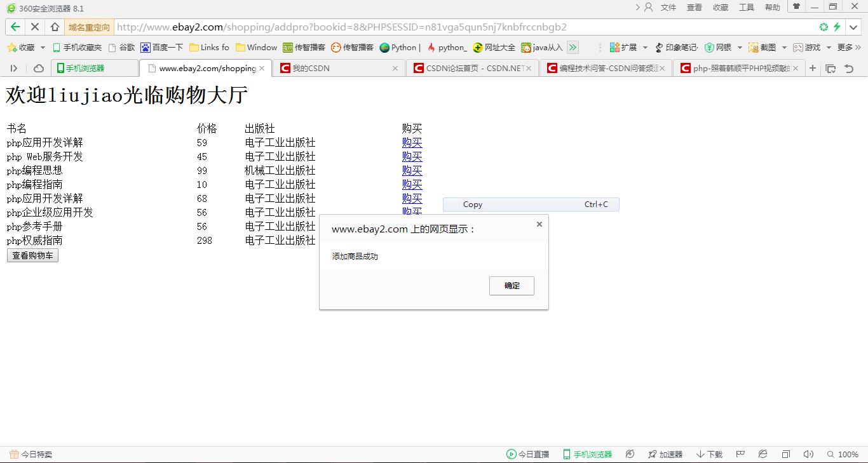Open the 手机收藏夹 bookmark

(x=77, y=48)
